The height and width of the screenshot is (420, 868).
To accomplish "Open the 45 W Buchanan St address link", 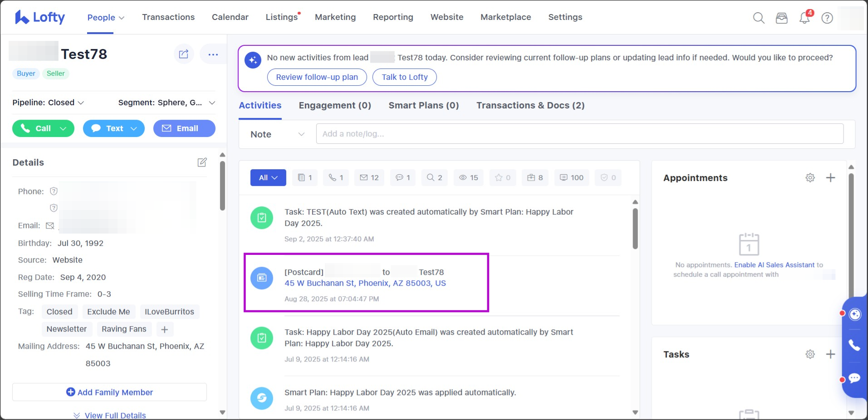I will coord(365,283).
